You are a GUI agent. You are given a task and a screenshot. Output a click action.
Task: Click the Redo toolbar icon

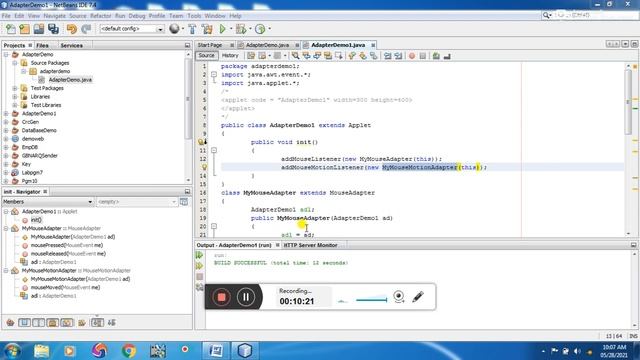pos(86,29)
